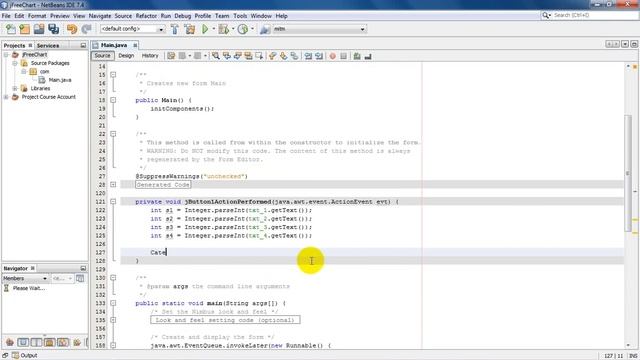Run the project with the green play icon
This screenshot has height=360, width=640.
coord(205,29)
